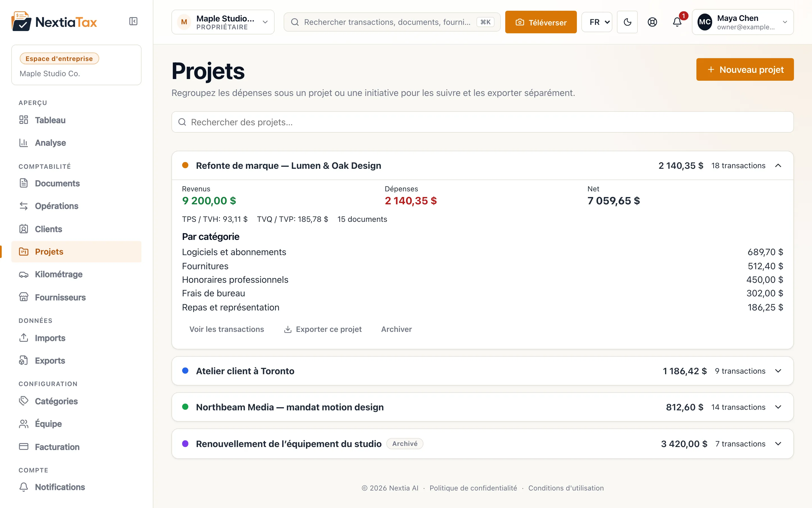
Task: Open the Clients section
Action: [76, 229]
